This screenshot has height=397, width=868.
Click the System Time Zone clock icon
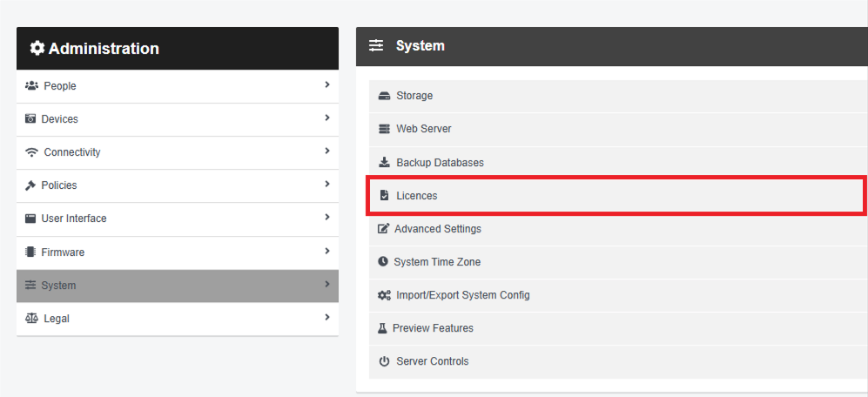383,261
